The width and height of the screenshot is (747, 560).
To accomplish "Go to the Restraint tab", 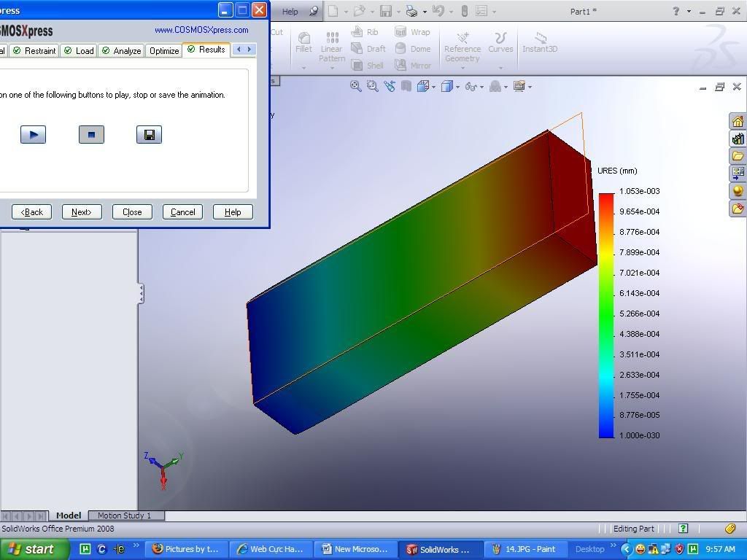I will point(34,50).
